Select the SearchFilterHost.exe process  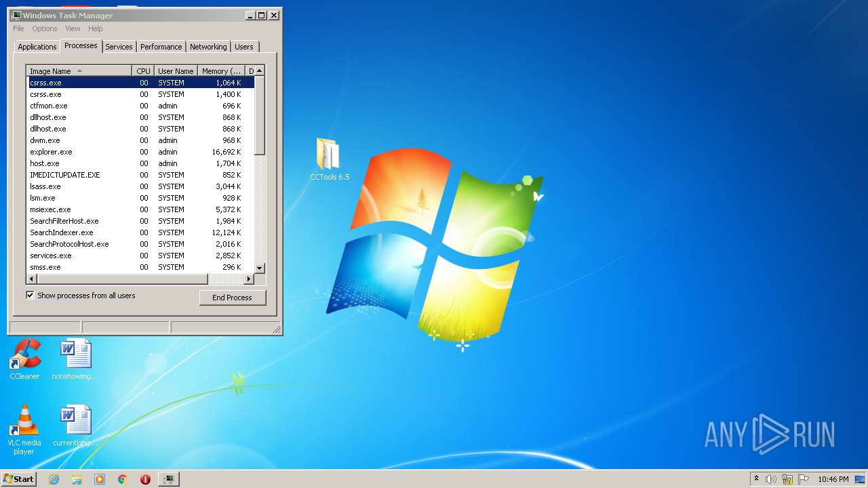point(141,221)
